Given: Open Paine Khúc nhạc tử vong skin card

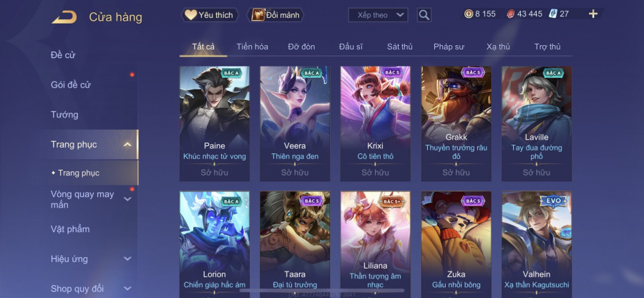Looking at the screenshot, I should click(x=215, y=124).
